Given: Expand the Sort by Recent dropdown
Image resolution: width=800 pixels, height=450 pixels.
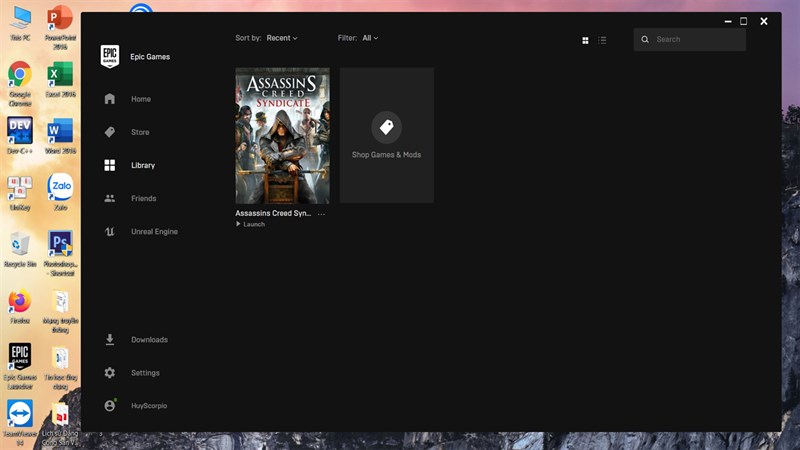Looking at the screenshot, I should point(281,38).
